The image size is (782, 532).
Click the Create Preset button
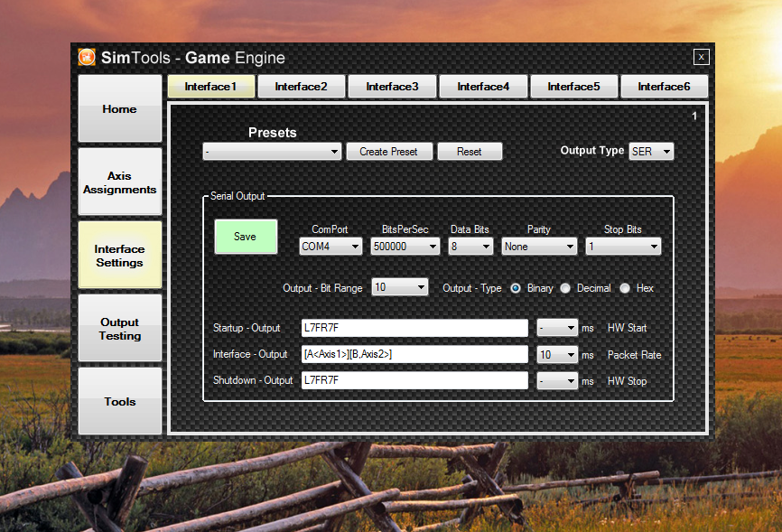[389, 152]
